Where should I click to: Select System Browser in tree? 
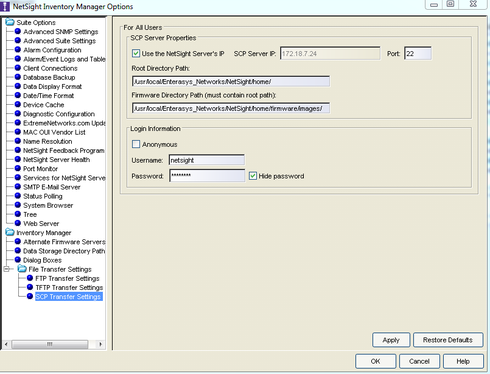pyautogui.click(x=48, y=205)
